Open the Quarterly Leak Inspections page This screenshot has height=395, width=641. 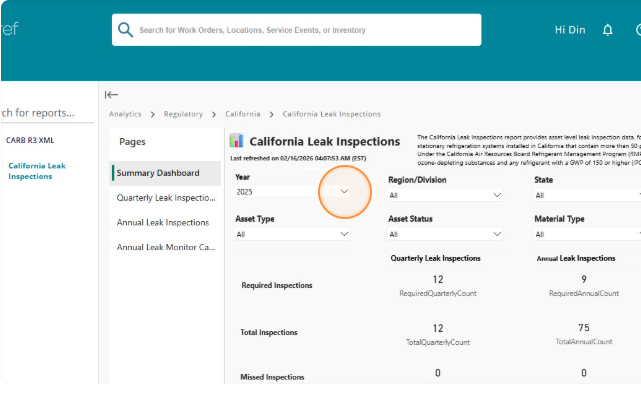166,198
